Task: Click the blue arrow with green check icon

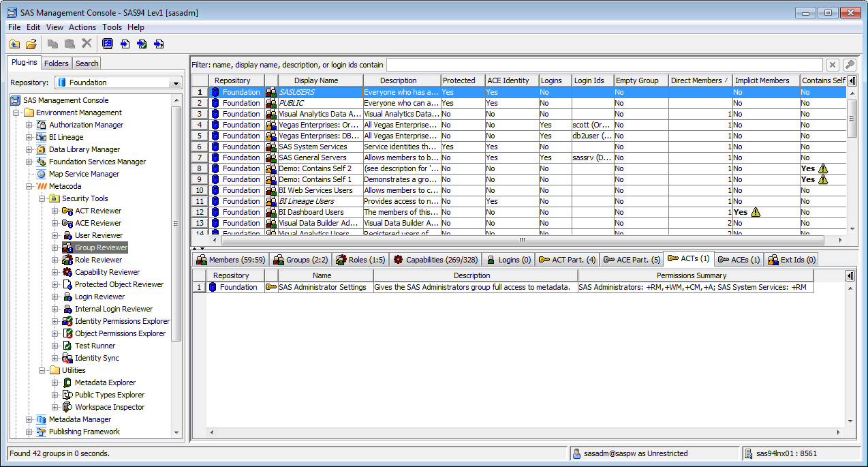Action: point(142,44)
